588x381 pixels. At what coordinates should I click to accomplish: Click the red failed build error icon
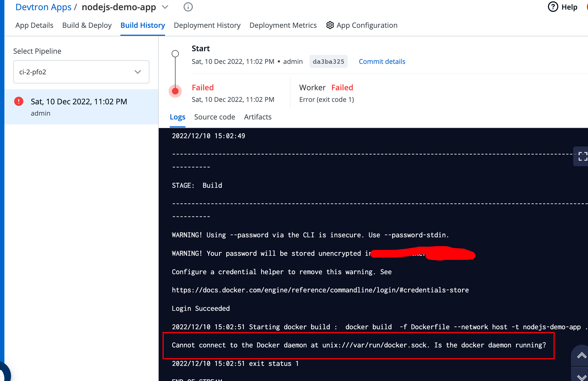click(19, 102)
